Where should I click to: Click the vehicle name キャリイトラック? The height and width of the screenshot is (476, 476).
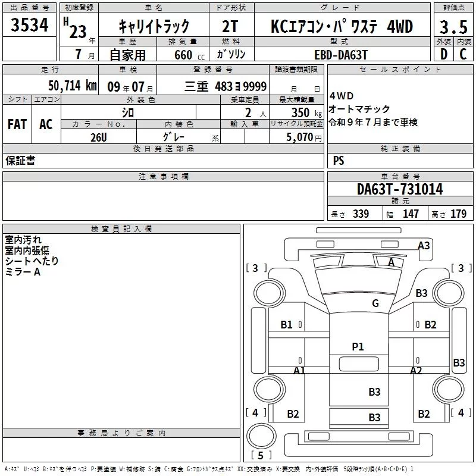click(x=154, y=26)
